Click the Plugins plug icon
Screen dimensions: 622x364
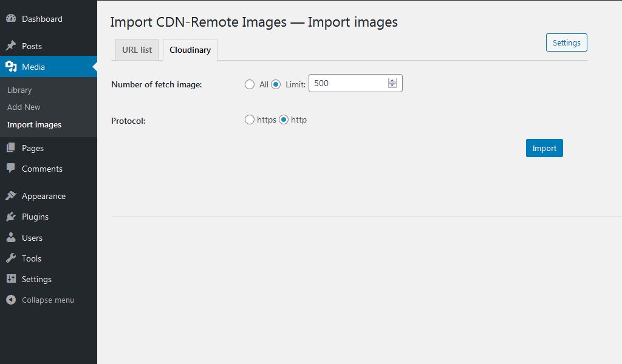coord(11,217)
